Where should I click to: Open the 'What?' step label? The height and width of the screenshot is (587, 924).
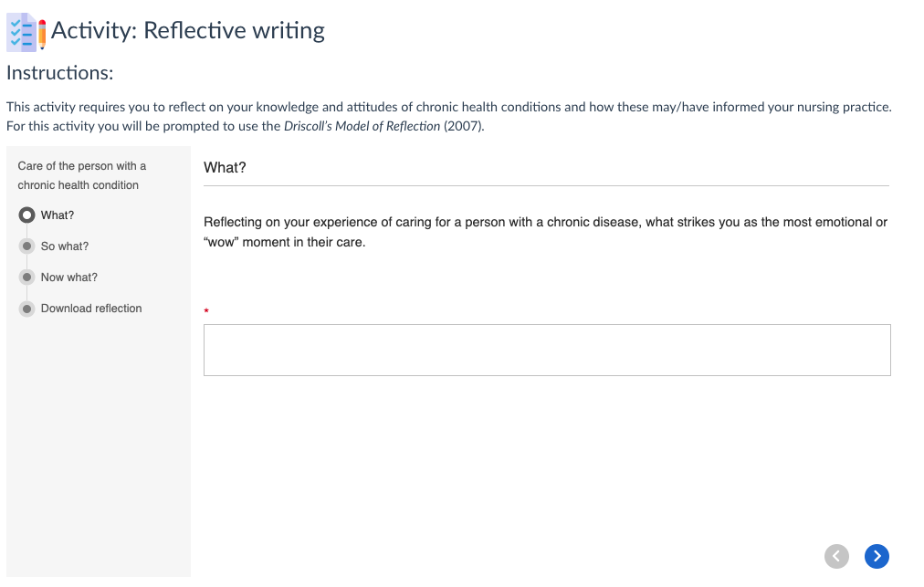pyautogui.click(x=58, y=215)
